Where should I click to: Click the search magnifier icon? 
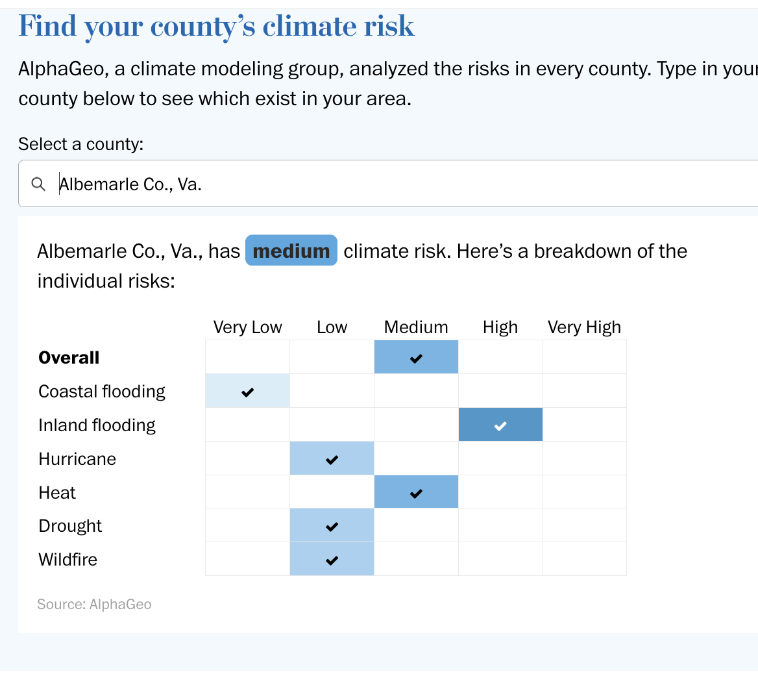39,184
